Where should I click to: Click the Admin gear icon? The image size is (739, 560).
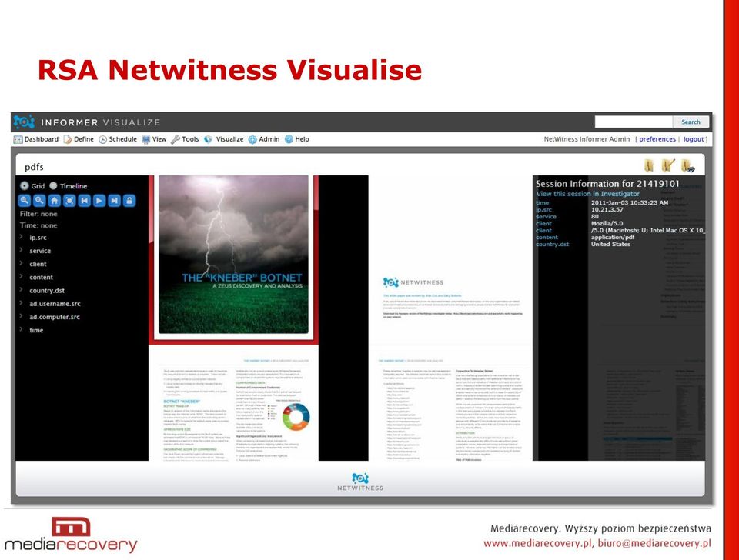pos(252,139)
